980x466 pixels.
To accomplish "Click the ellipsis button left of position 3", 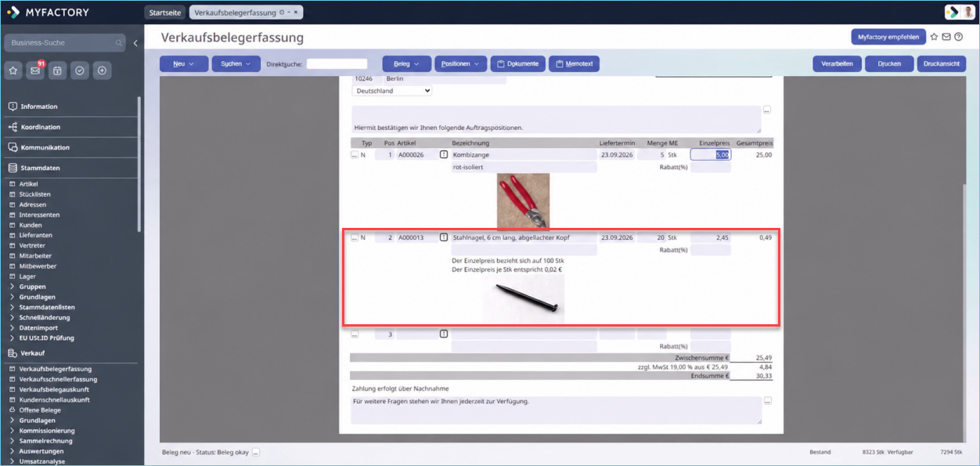I will (354, 334).
